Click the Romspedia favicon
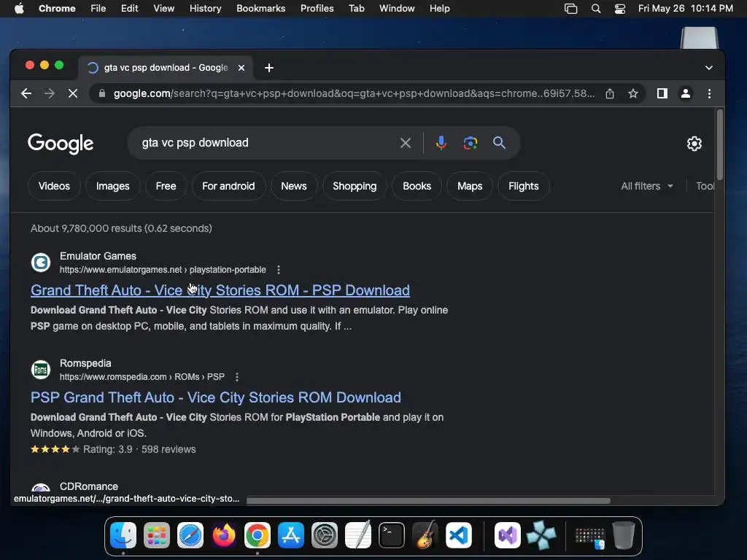The width and height of the screenshot is (747, 560). tap(41, 370)
